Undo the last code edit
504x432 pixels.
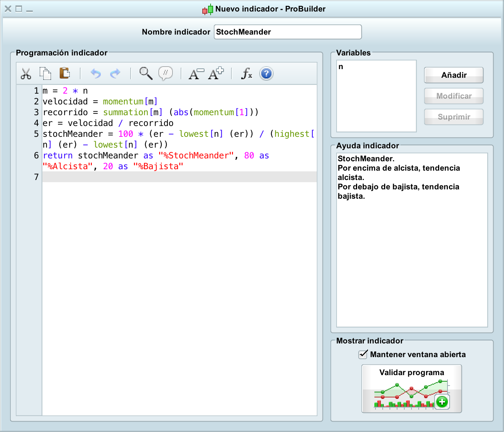point(96,73)
